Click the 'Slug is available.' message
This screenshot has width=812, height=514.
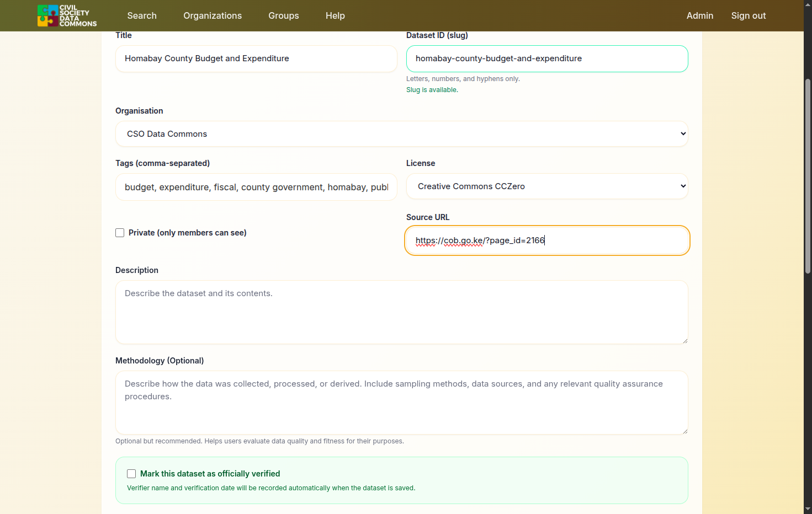432,90
